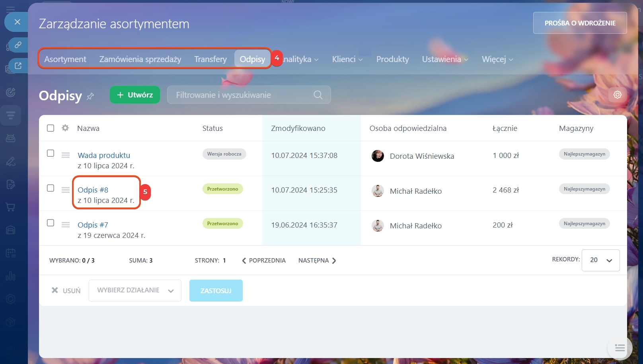643x364 pixels.
Task: Click the Prośba o wdrożenie button
Action: [x=580, y=23]
